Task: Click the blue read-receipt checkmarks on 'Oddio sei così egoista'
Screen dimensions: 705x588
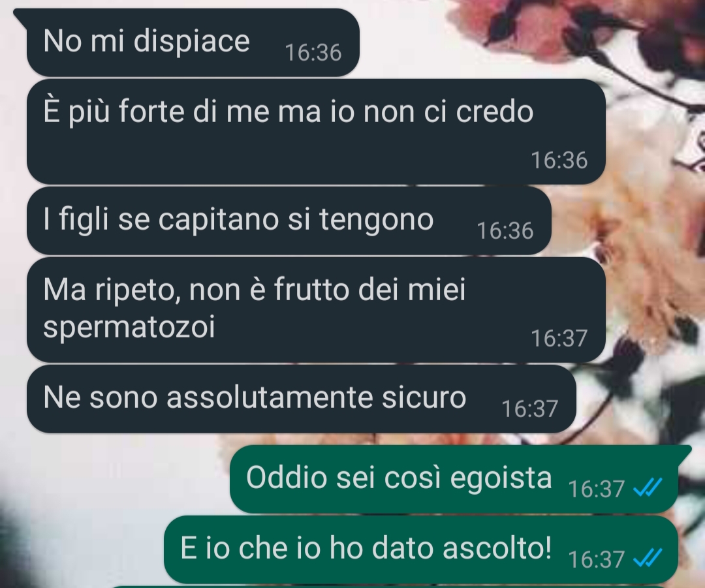Action: click(x=648, y=487)
